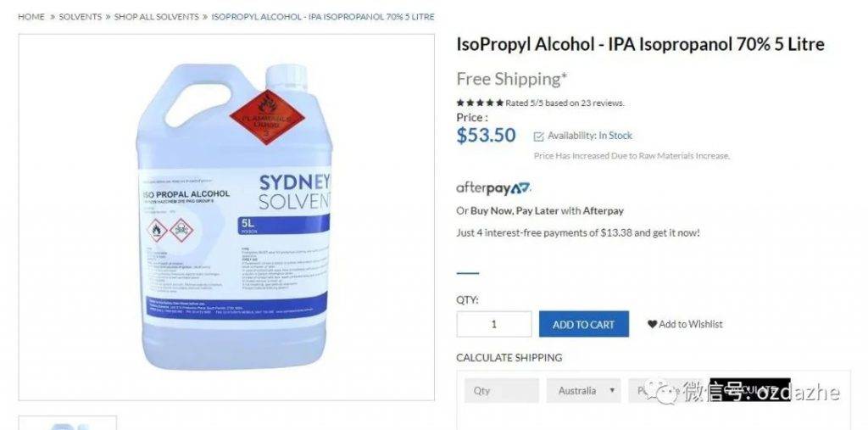The height and width of the screenshot is (430, 868).
Task: Click the five-star rating icons
Action: coord(480,103)
